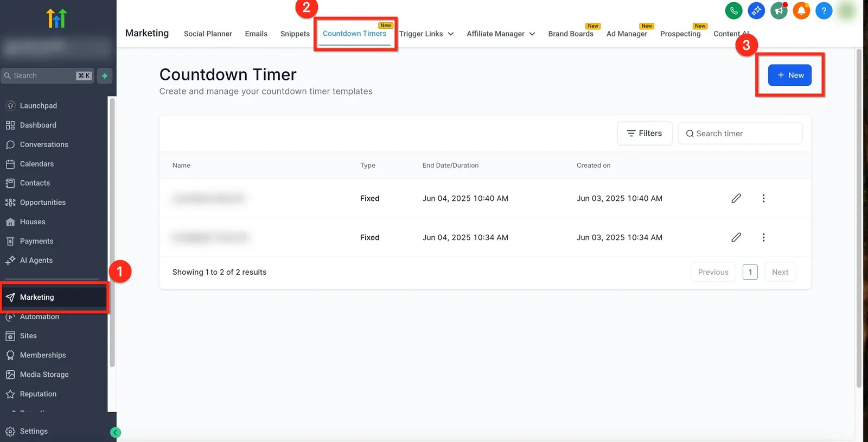Click the sidebar vertical scrollbar

tap(112, 232)
